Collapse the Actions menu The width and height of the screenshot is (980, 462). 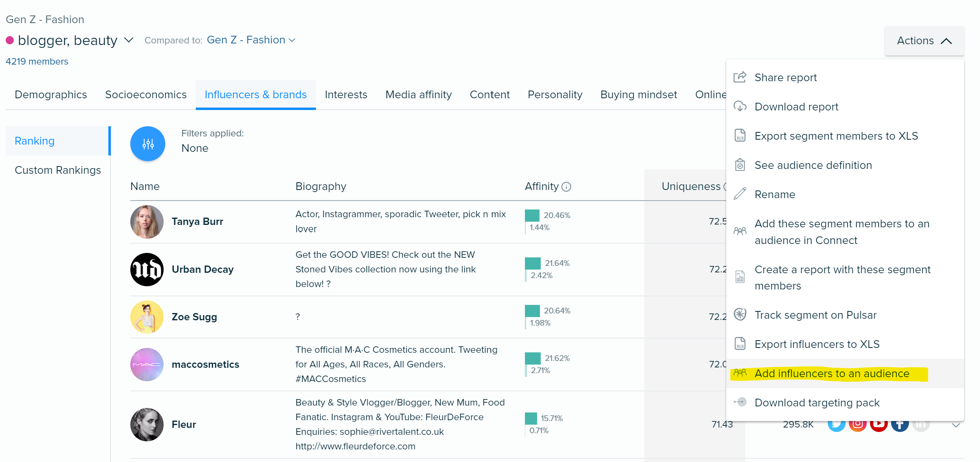click(x=924, y=41)
